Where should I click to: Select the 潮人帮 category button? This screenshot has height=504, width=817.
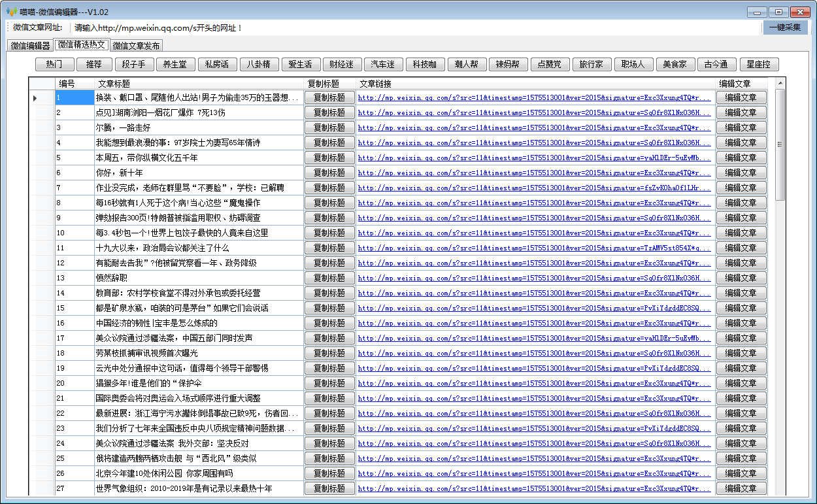coord(467,64)
